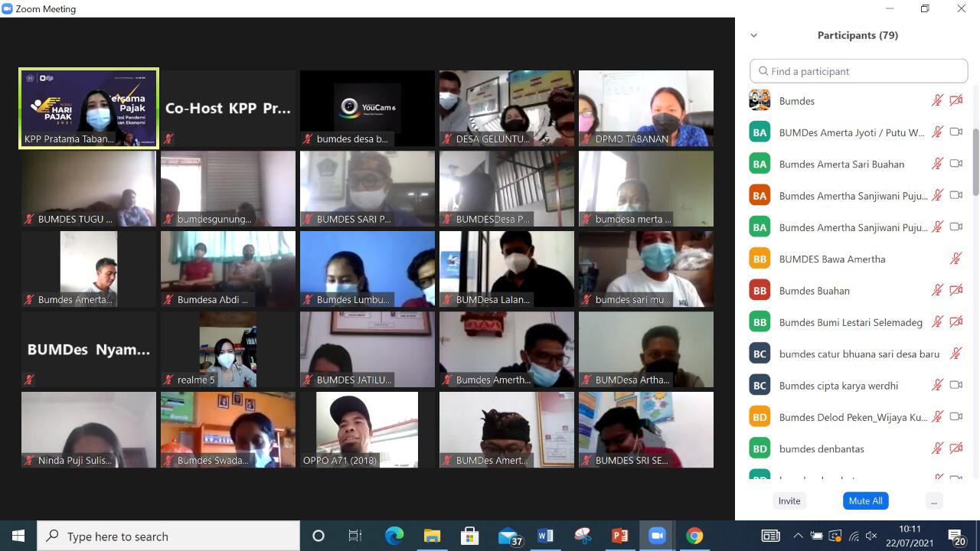This screenshot has width=980, height=551.
Task: Toggle system volume mute in the tray
Action: pos(871,536)
